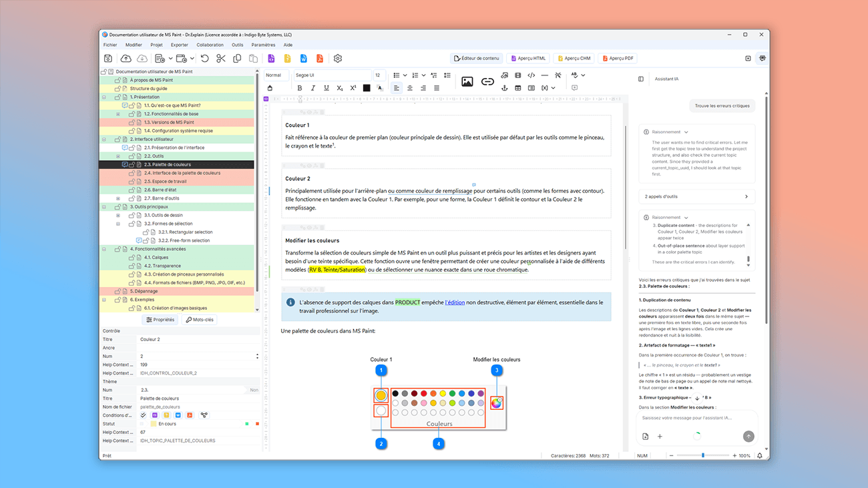Screen dimensions: 868x488
Task: Open the paragraph style dropdown showing Normal
Action: 276,75
